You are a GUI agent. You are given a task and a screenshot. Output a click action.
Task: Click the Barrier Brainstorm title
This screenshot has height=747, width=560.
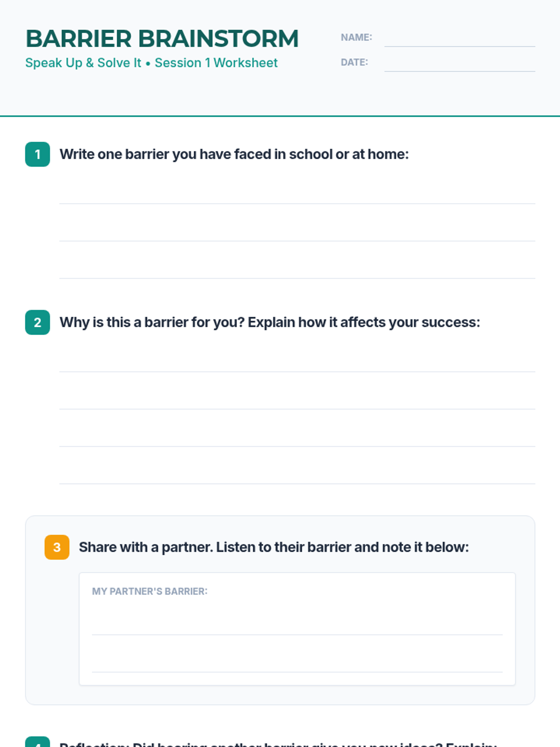coord(162,39)
